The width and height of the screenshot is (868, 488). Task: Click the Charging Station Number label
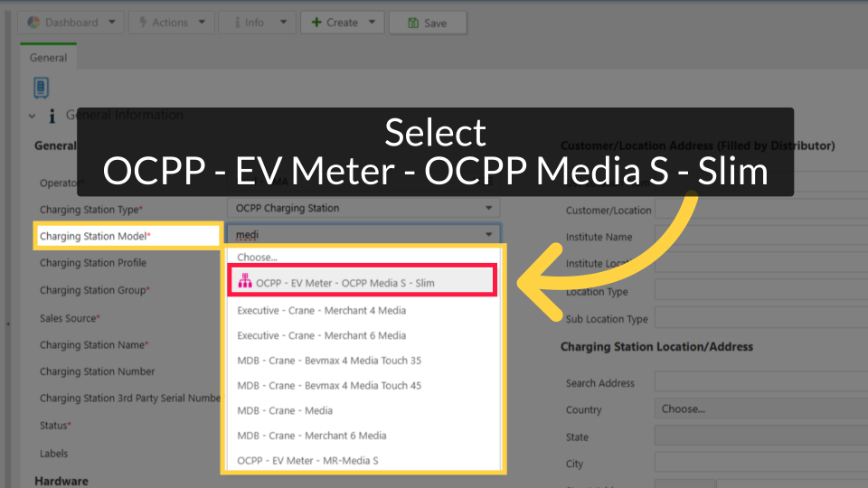tap(97, 371)
